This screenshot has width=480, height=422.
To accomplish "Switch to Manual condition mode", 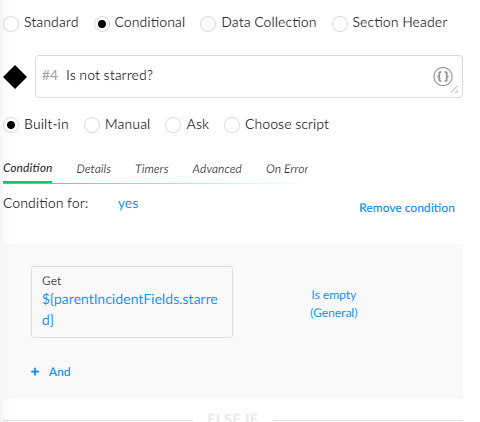I will point(92,125).
